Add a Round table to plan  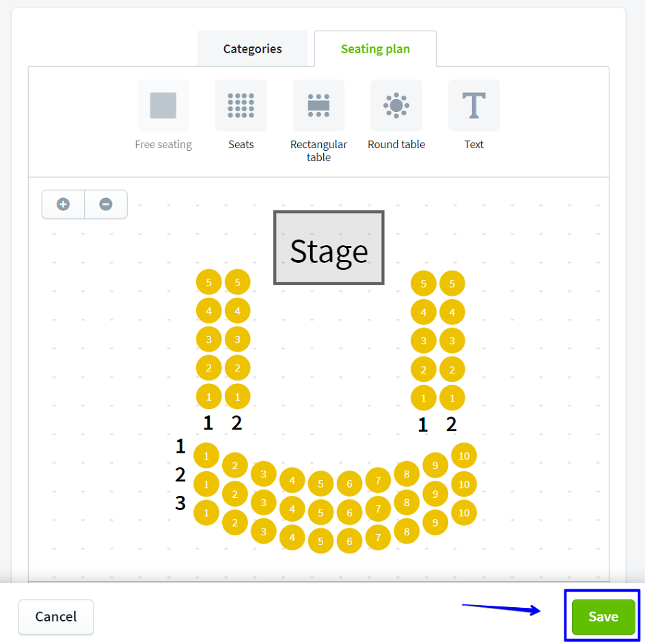pyautogui.click(x=396, y=106)
